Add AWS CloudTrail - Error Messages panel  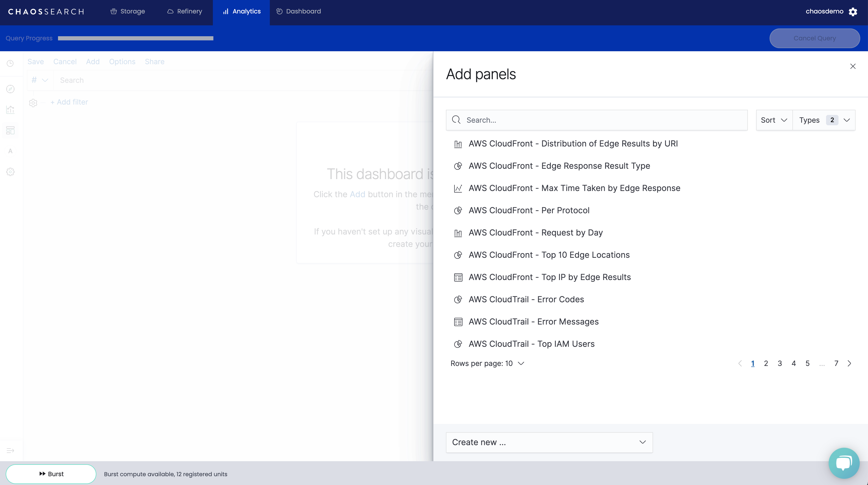pos(534,322)
